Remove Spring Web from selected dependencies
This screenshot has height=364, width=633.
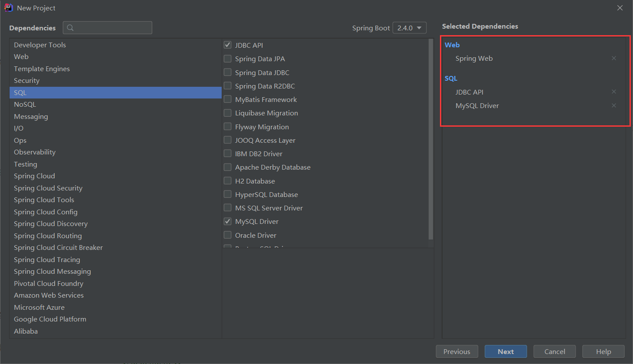coord(614,58)
